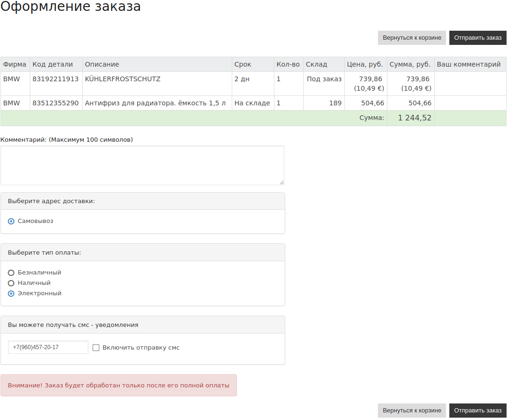Click the Цена, руб. column header
Image resolution: width=508 pixels, height=420 pixels.
[365, 64]
